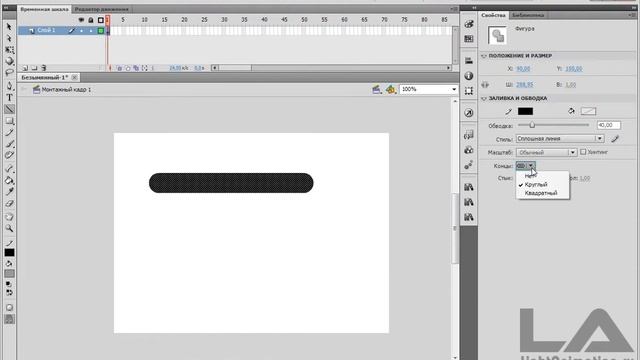Toggle the show/hide all layers eye
The width and height of the screenshot is (640, 360).
81,20
